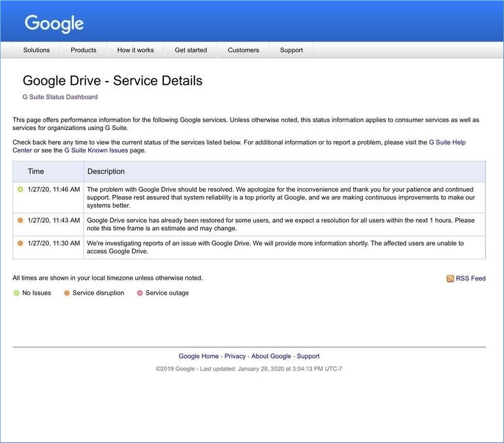The height and width of the screenshot is (443, 504).
Task: Click the pink Service outage legend dot
Action: coord(140,293)
